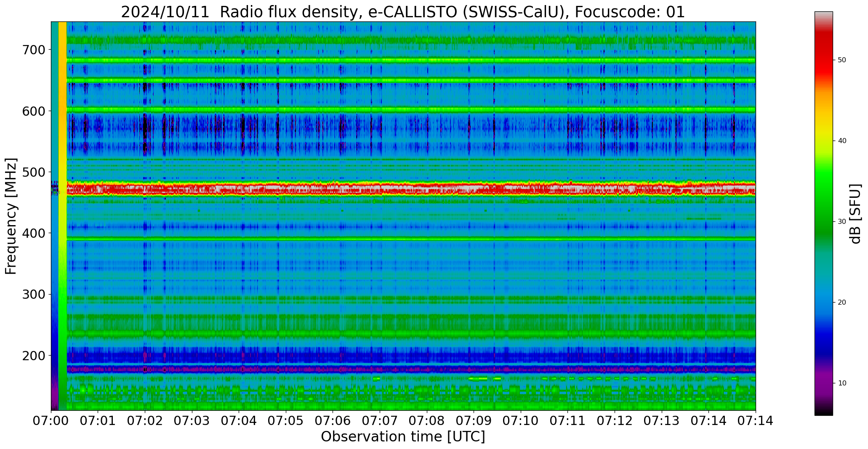This screenshot has height=449, width=868.
Task: Click the 07:05 time tick label
Action: coord(286,420)
